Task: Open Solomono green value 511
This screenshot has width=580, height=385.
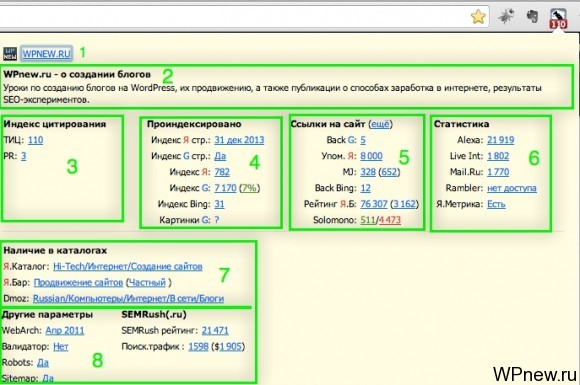Action: click(368, 220)
